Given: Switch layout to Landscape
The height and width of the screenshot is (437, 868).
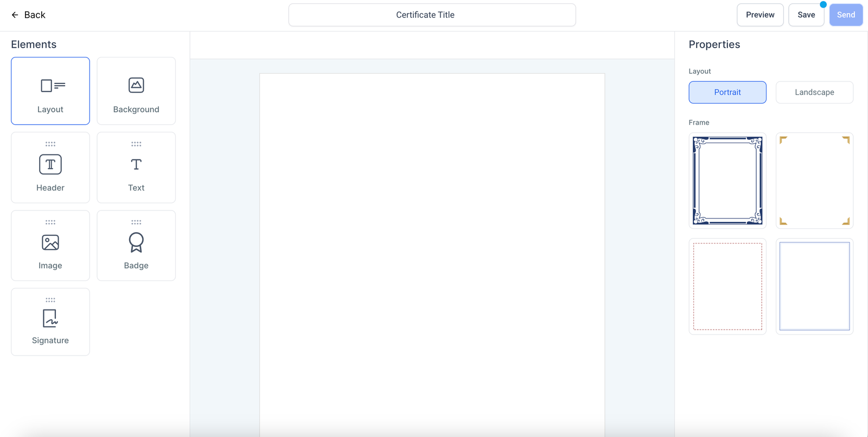Looking at the screenshot, I should pos(814,92).
